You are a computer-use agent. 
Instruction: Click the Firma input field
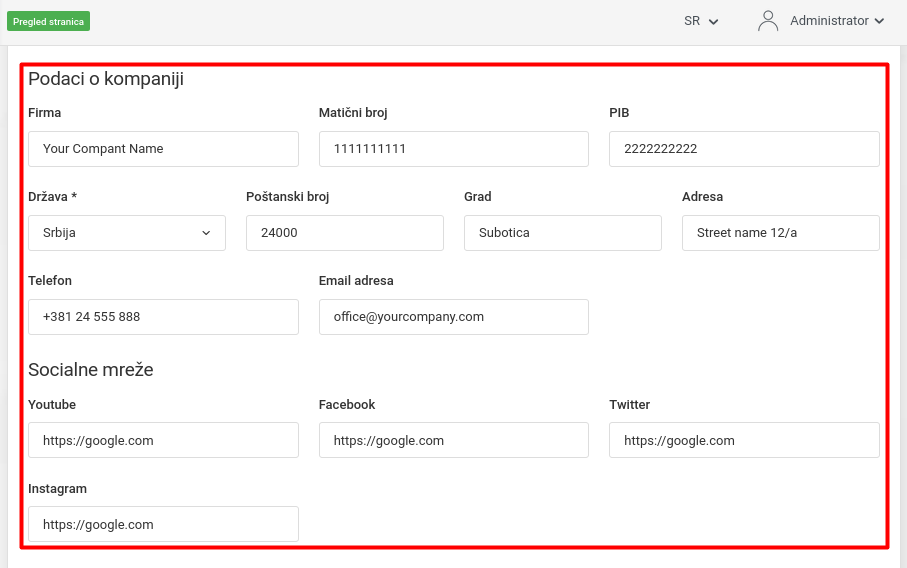coord(163,149)
